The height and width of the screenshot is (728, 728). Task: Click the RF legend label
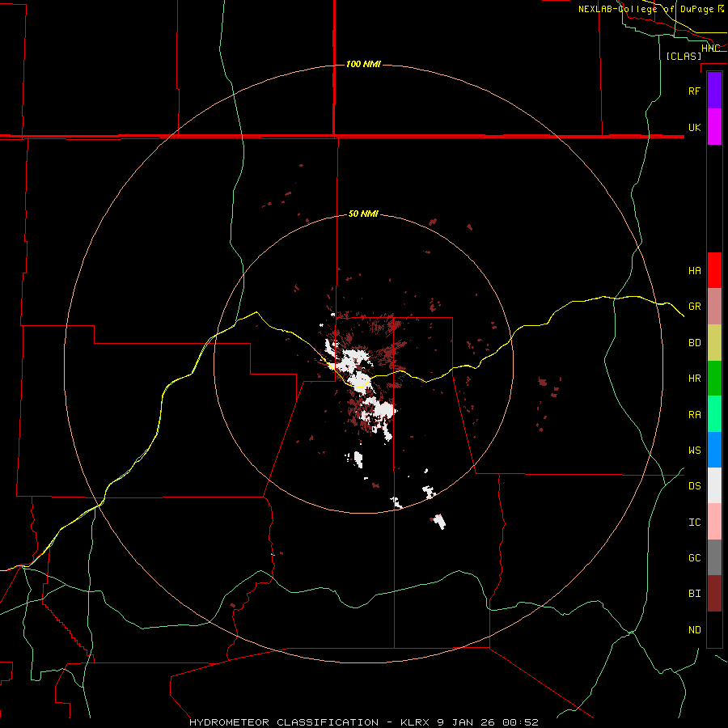pyautogui.click(x=694, y=91)
